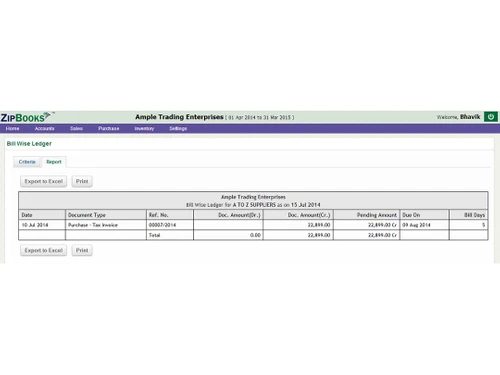
Task: Click the top Export to Excel button
Action: pos(44,181)
